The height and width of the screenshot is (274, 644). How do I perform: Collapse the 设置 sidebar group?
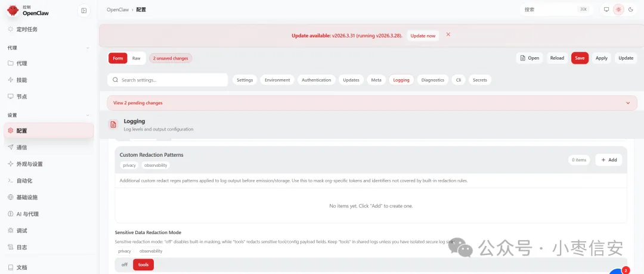(x=88, y=116)
